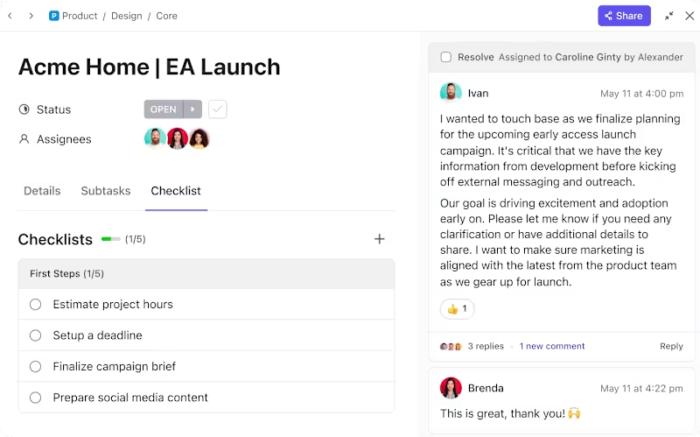Open the OPEN status dropdown
This screenshot has height=437, width=700.
point(163,109)
